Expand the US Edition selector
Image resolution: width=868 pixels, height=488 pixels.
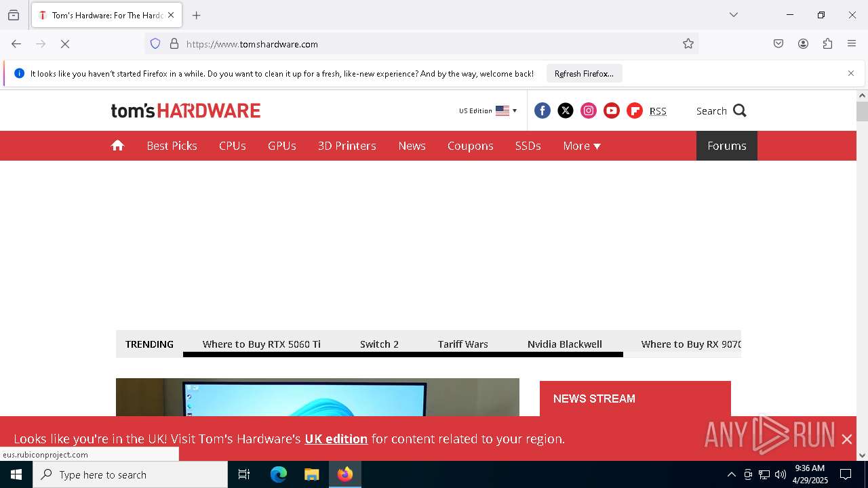click(488, 110)
